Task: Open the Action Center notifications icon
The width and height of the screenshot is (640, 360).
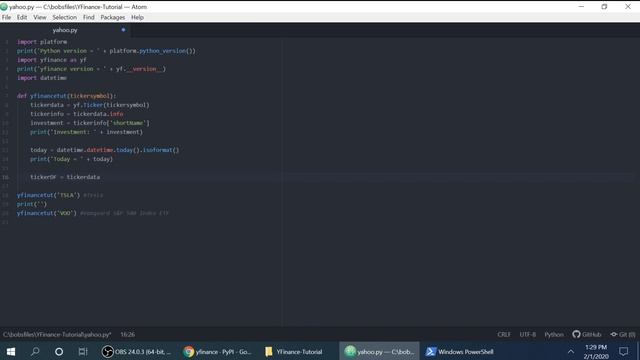Action: [x=623, y=351]
